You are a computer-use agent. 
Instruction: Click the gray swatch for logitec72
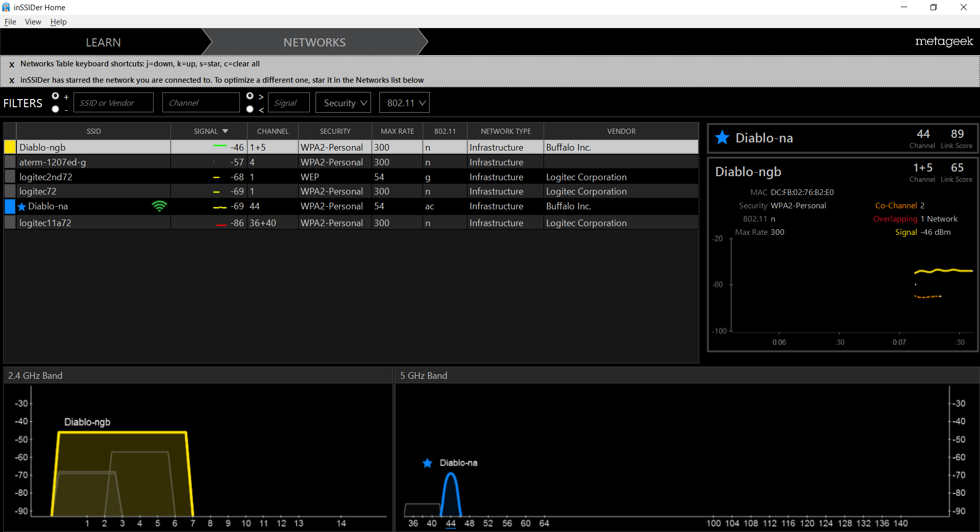[10, 191]
